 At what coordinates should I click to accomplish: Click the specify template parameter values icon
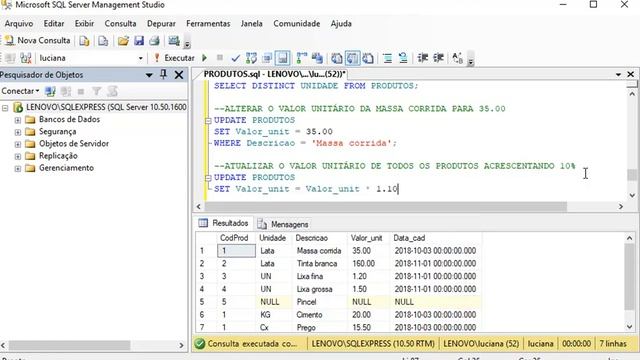tap(458, 58)
